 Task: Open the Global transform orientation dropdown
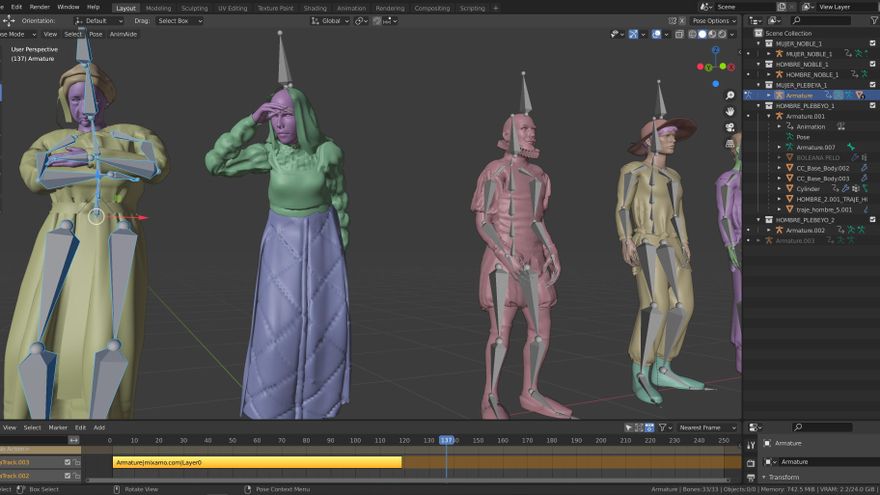click(x=330, y=21)
